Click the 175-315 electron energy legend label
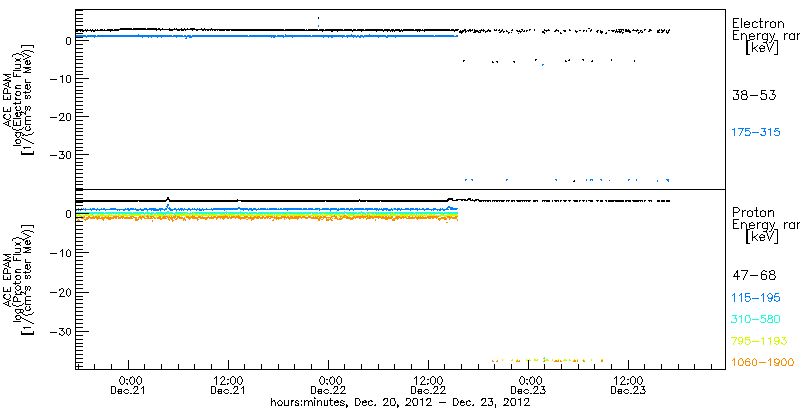The height and width of the screenshot is (410, 800). click(756, 133)
